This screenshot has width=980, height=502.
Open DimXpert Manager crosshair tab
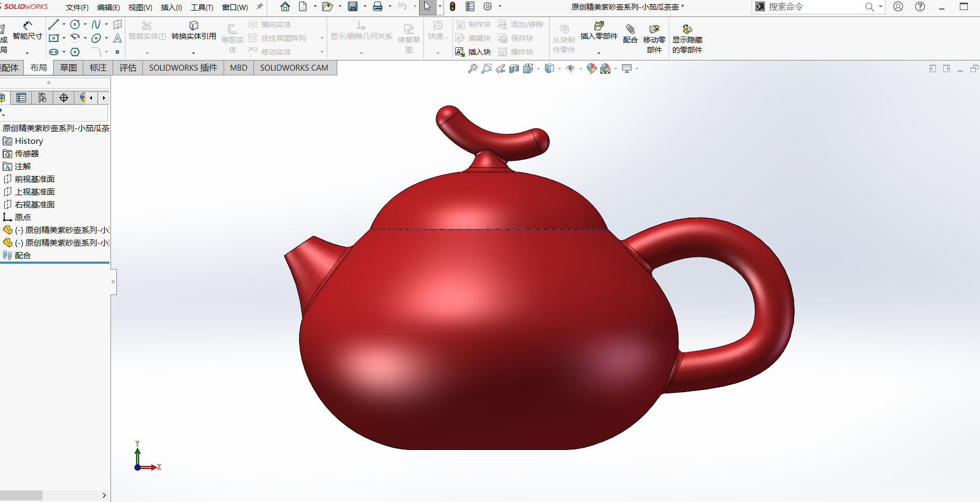64,98
